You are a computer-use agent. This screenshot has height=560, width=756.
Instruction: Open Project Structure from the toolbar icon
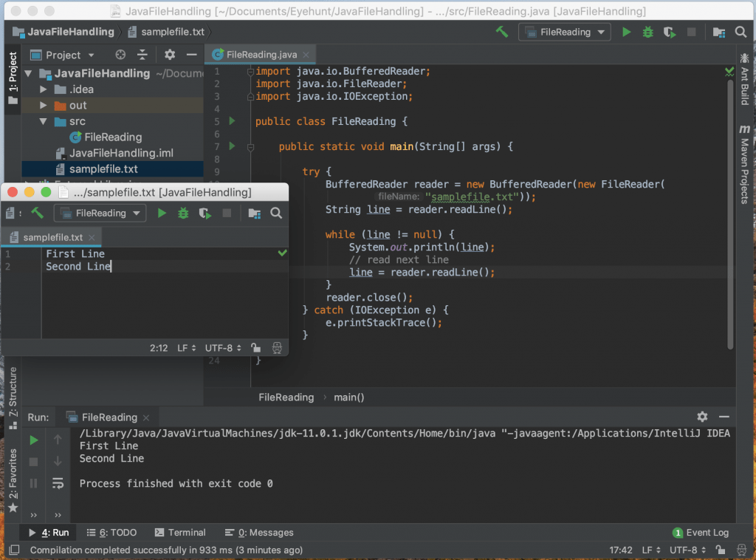tap(718, 33)
